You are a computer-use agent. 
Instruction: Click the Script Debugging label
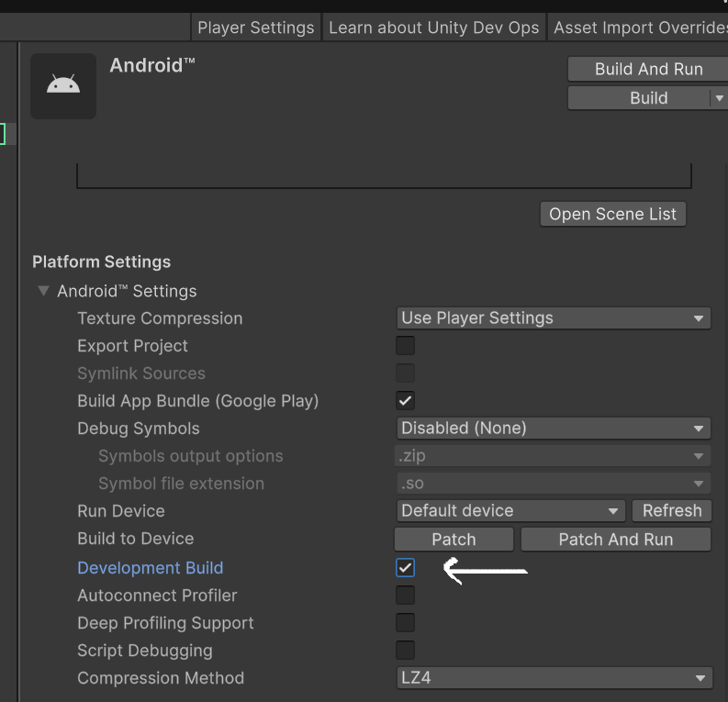tap(145, 651)
